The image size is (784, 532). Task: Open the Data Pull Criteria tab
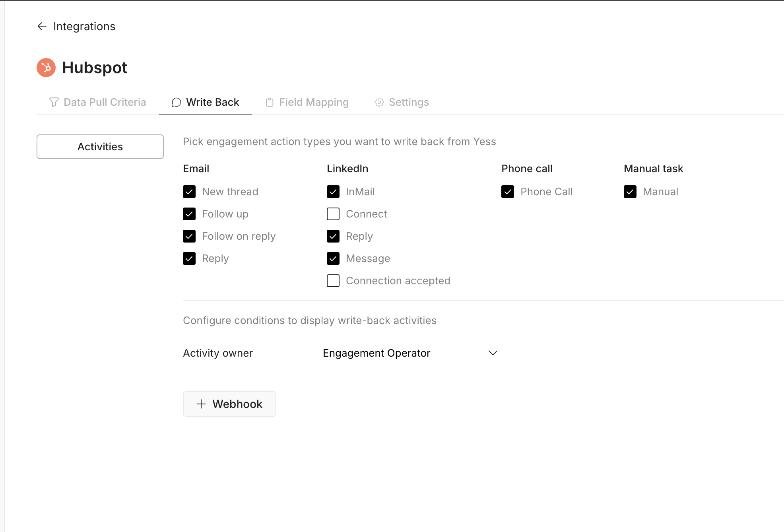105,102
